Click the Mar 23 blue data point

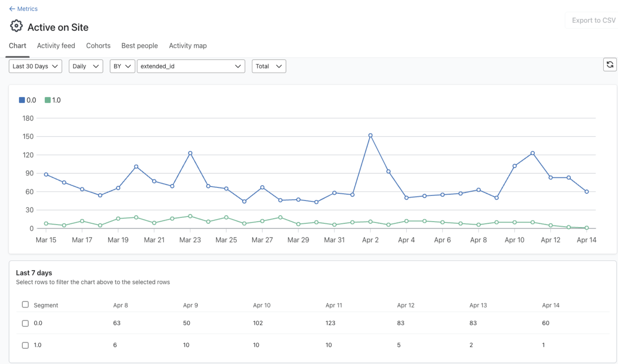pos(190,153)
